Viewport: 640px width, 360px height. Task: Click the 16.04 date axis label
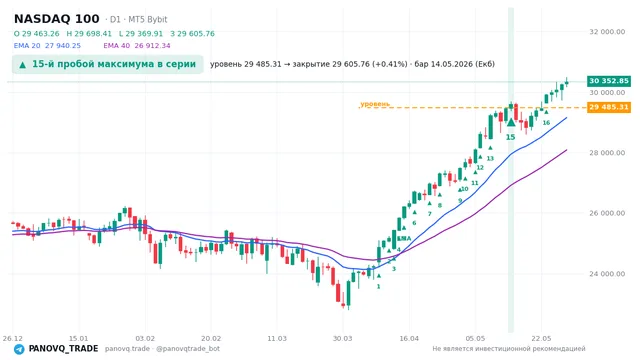409,338
